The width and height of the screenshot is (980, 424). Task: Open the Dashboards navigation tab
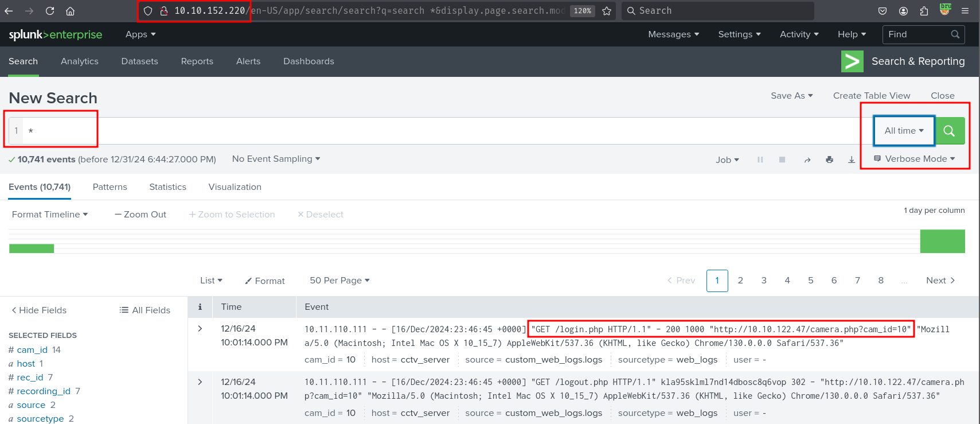[x=309, y=61]
